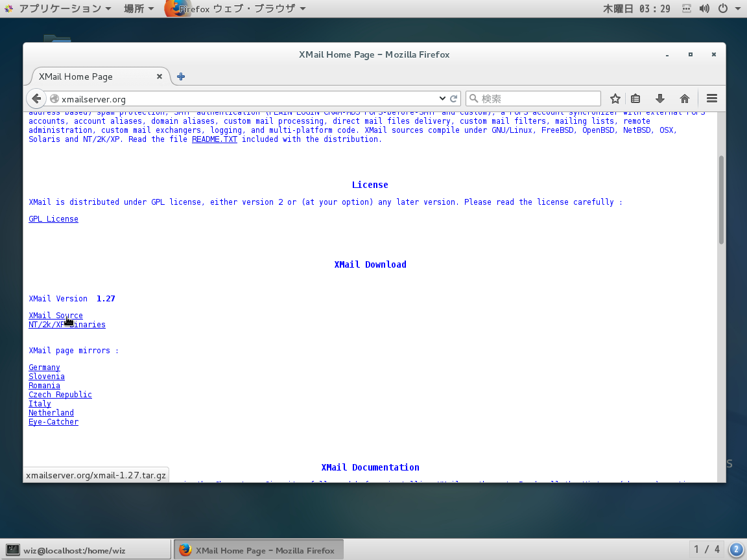Viewport: 747px width, 560px height.
Task: Click the notification badge showing 2
Action: [736, 550]
